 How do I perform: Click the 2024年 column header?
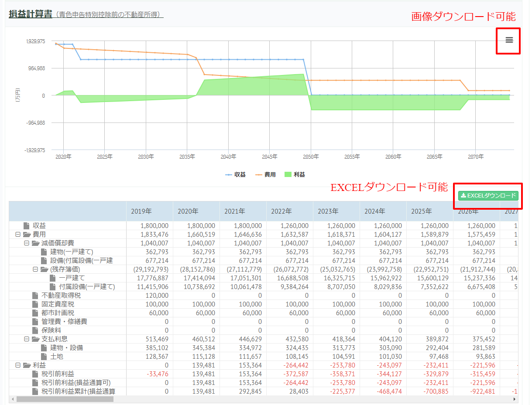point(383,211)
